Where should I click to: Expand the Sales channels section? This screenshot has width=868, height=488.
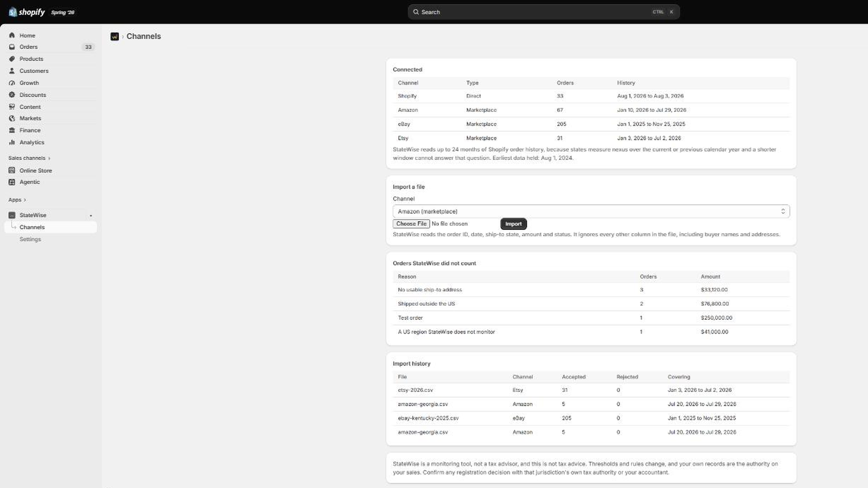pyautogui.click(x=29, y=158)
